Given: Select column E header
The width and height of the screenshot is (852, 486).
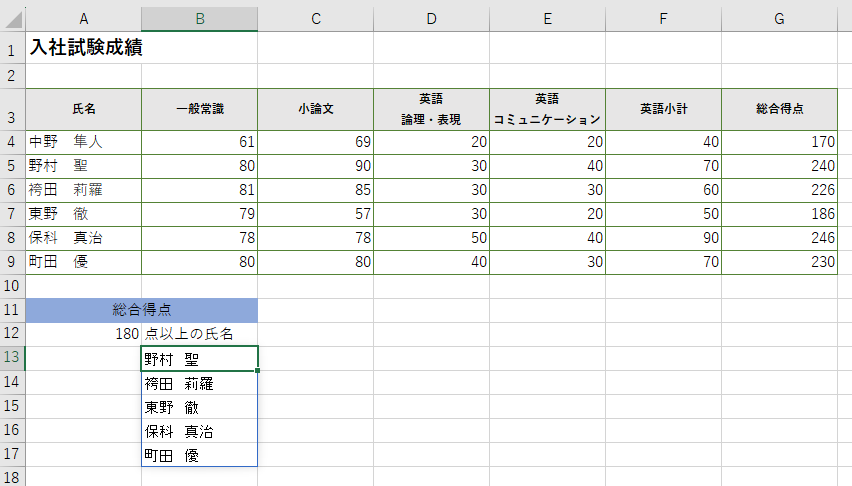Looking at the screenshot, I should [x=547, y=19].
